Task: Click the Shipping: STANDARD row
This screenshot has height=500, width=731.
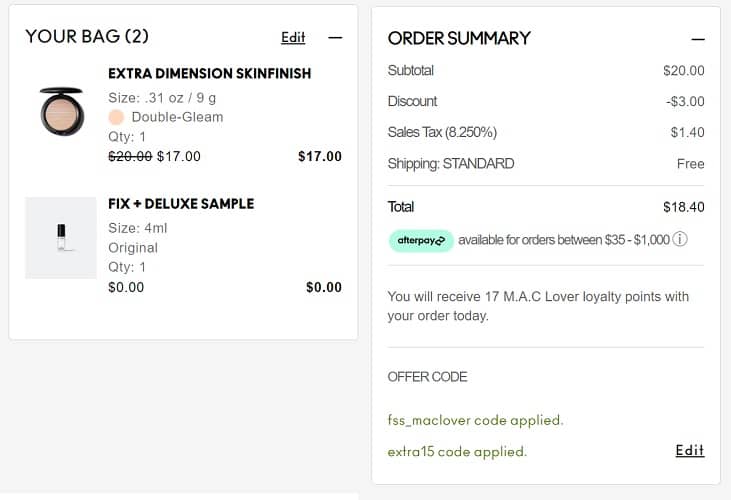Action: [x=451, y=163]
